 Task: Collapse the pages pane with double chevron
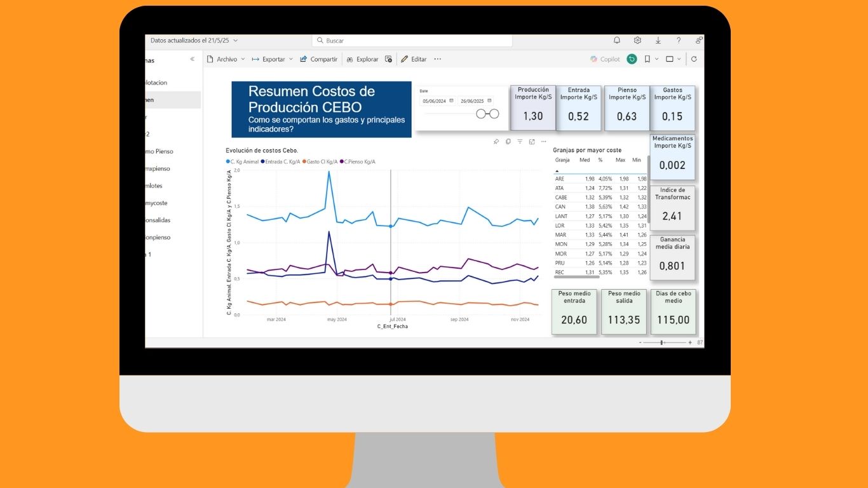pos(193,59)
